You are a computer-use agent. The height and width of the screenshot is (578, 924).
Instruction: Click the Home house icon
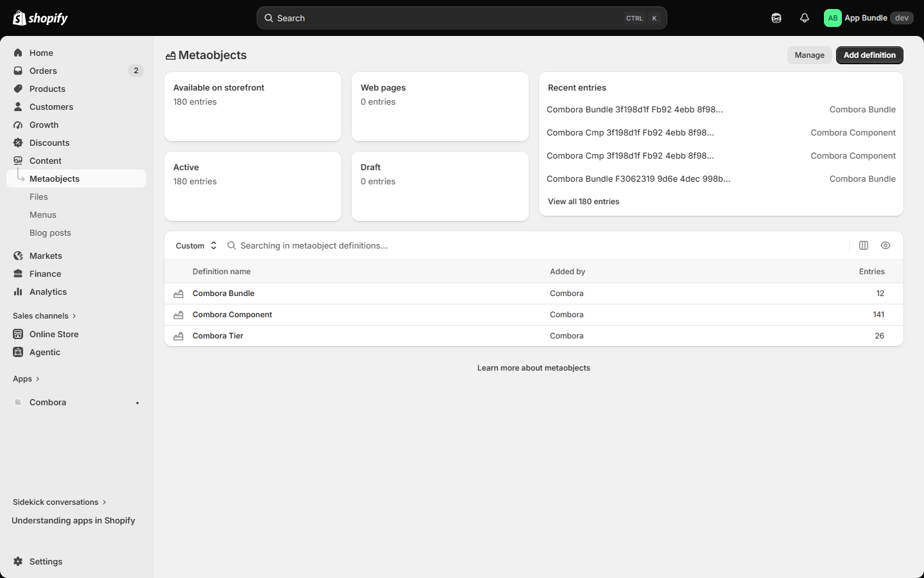pyautogui.click(x=18, y=53)
